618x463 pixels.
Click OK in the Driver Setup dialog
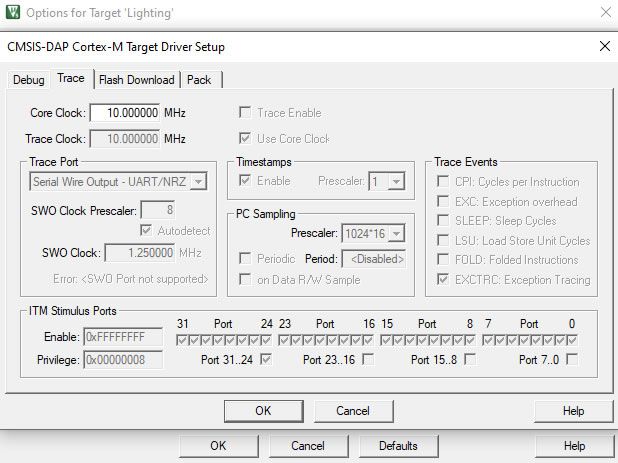click(x=264, y=411)
